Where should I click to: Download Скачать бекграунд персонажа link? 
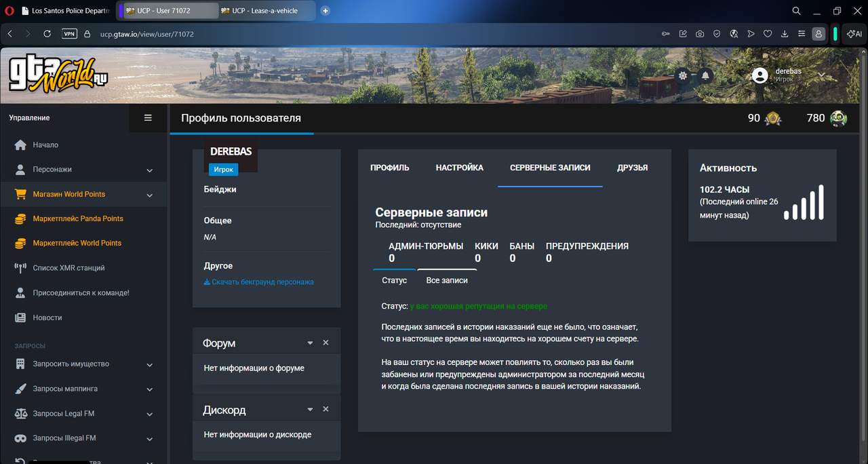(258, 282)
